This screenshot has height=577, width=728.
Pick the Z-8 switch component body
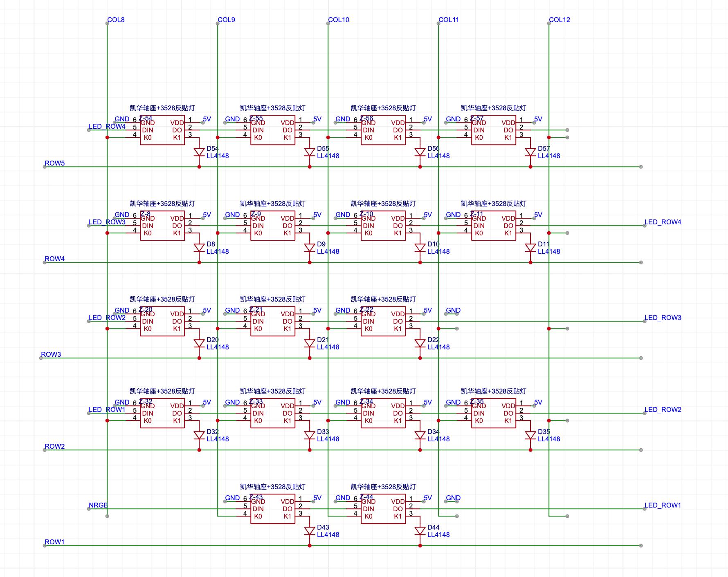click(x=162, y=226)
